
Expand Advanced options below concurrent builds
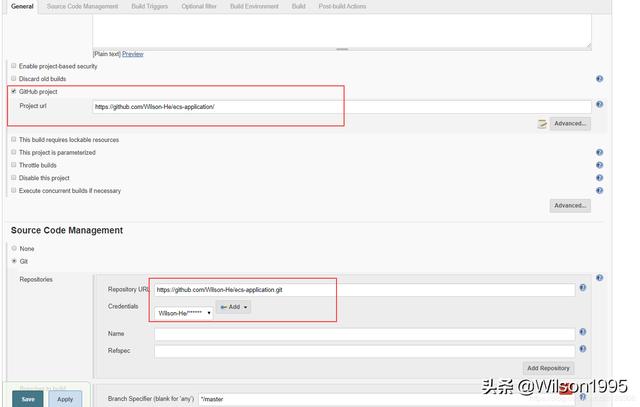click(569, 206)
